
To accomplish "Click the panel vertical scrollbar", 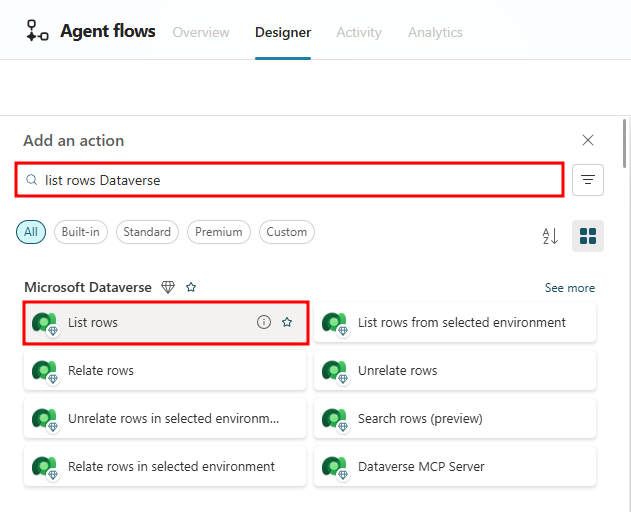I will coord(624,143).
